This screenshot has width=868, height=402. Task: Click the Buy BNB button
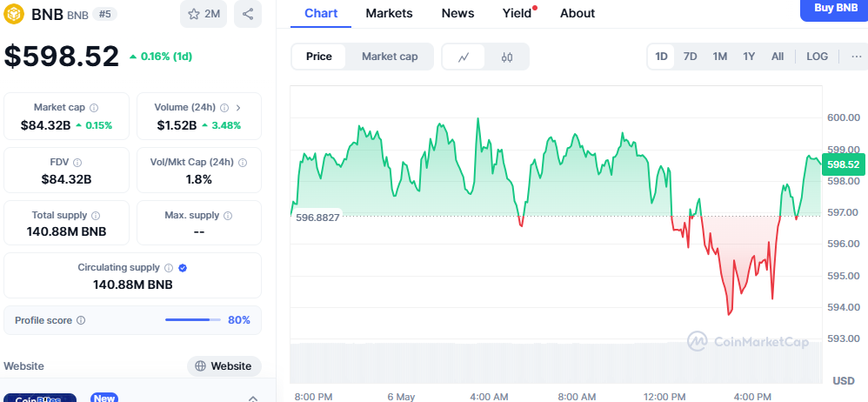(x=835, y=8)
